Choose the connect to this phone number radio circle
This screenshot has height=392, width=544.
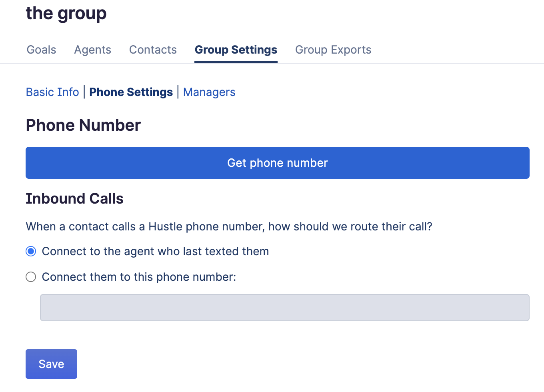(x=31, y=277)
